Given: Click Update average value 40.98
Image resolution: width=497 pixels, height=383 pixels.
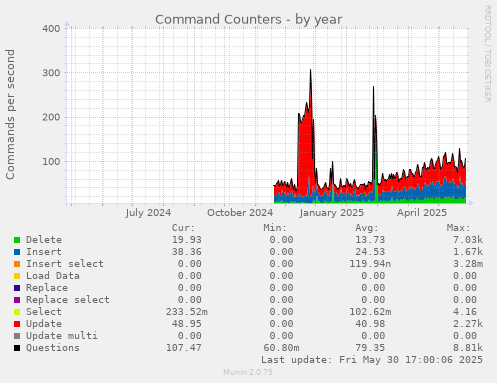Looking at the screenshot, I should pos(370,324).
